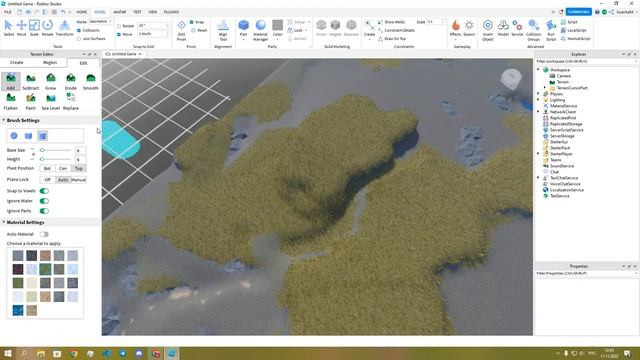The image size is (640, 360).
Task: Open the Mode Geometric dropdown
Action: (x=100, y=21)
